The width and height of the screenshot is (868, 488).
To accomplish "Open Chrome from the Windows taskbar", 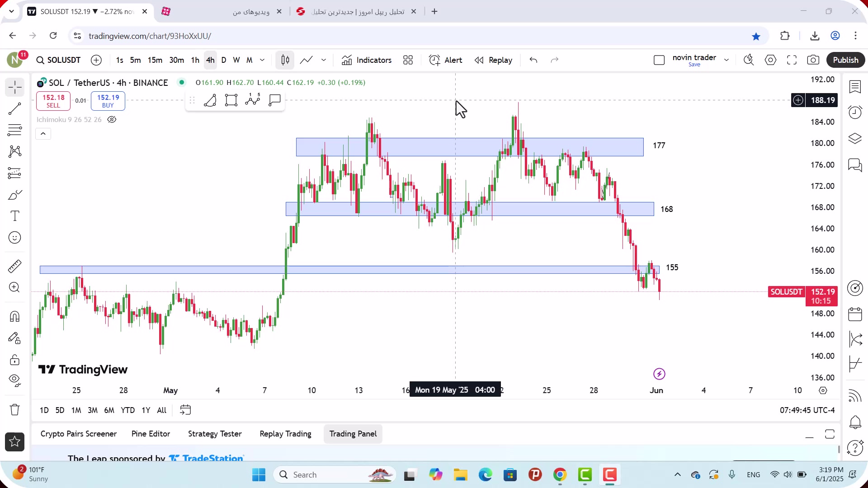I will 560,475.
